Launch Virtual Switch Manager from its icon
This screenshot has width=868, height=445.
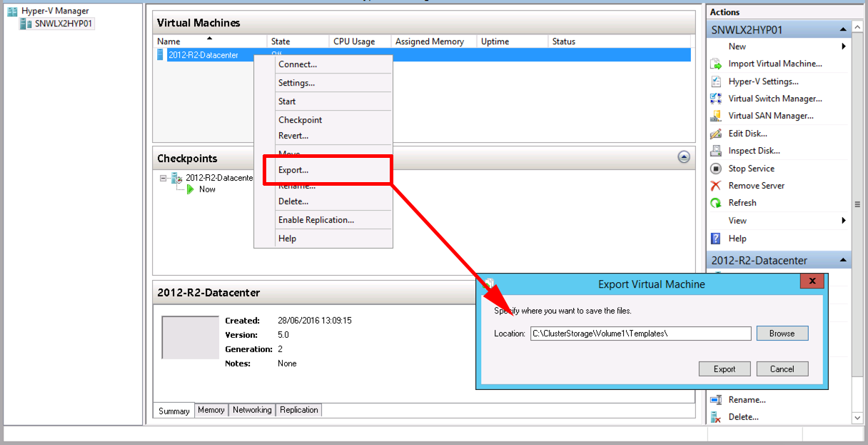coord(716,99)
